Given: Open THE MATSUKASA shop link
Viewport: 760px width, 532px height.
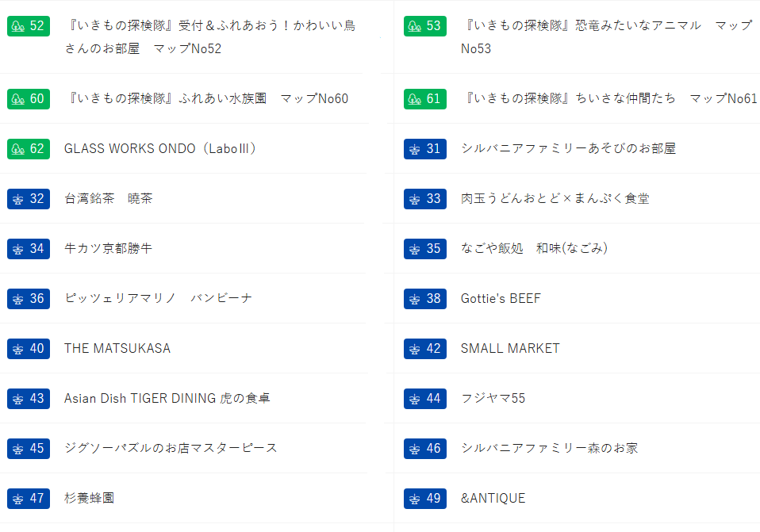Looking at the screenshot, I should pos(117,349).
